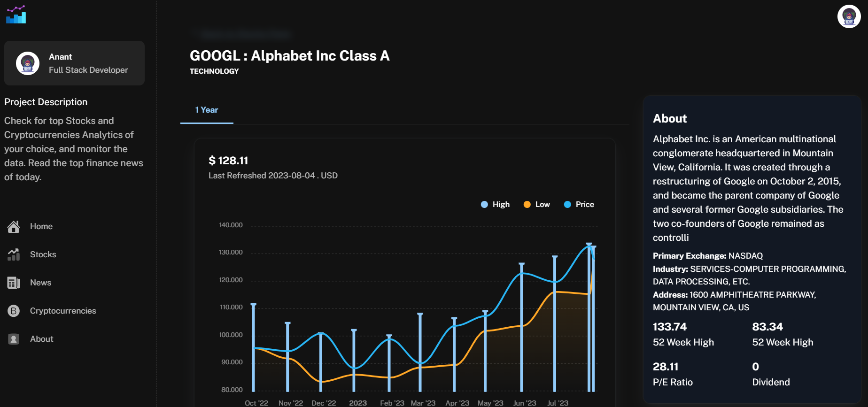Click the $ 128.11 price value
Screen dimensions: 868x407
click(x=228, y=161)
